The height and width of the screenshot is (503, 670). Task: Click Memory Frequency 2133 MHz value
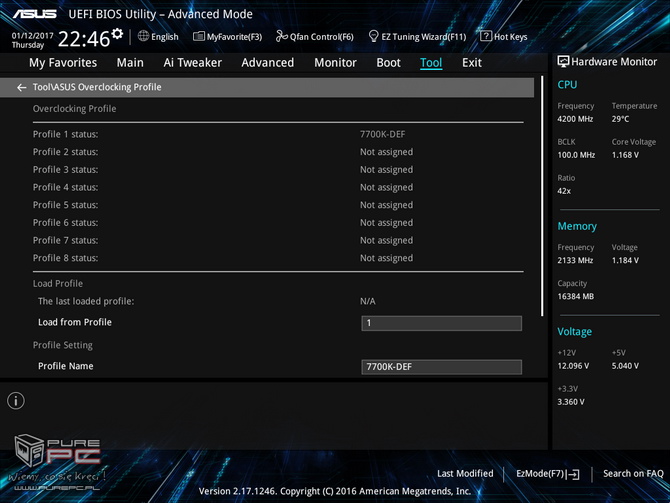pyautogui.click(x=575, y=260)
